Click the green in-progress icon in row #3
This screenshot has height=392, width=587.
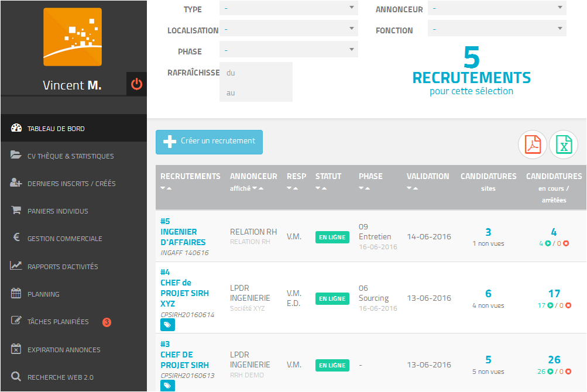coord(550,372)
